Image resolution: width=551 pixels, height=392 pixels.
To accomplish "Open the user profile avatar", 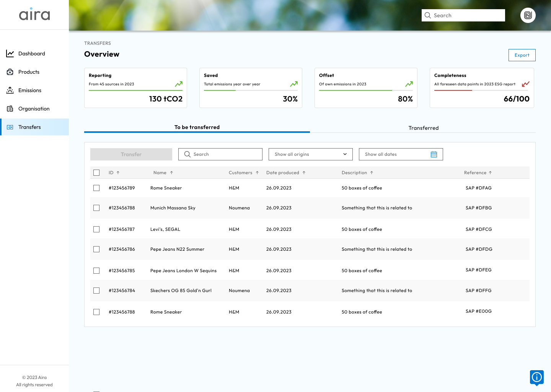I will [528, 15].
